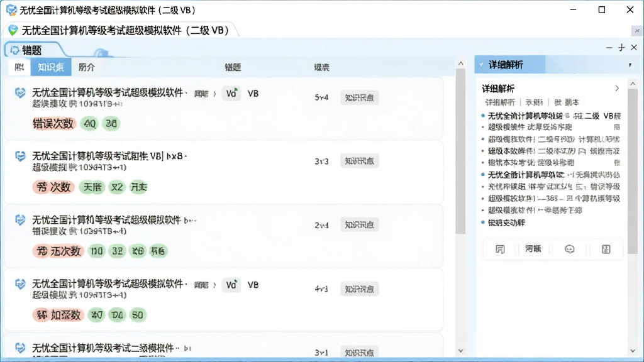This screenshot has width=644, height=362.
Task: Close the 错题 panel with the X icon
Action: tap(634, 48)
